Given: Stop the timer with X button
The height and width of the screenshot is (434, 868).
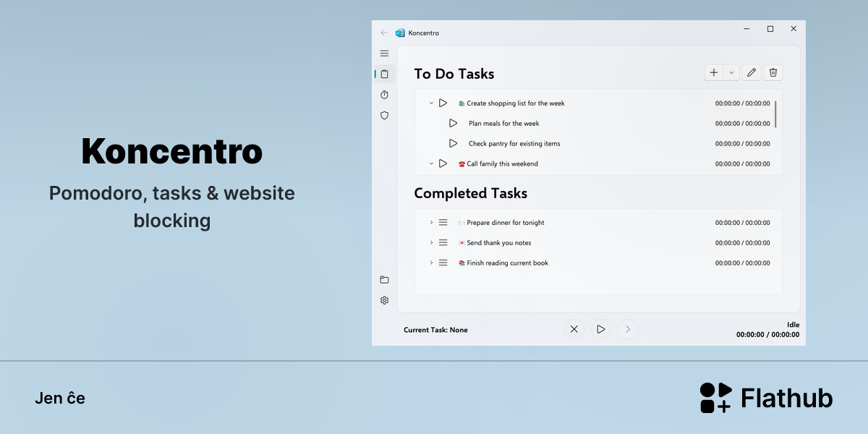Looking at the screenshot, I should 574,329.
